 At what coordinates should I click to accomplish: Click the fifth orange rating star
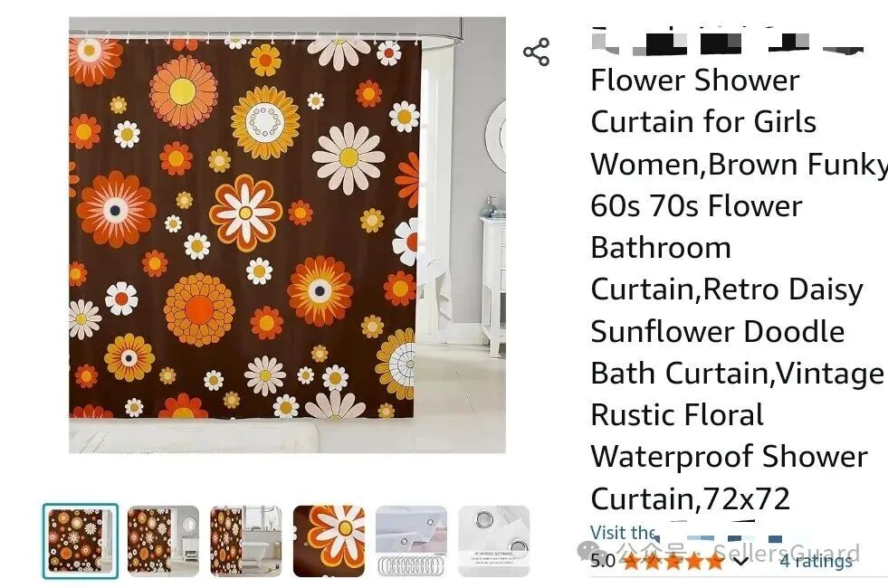pos(715,561)
